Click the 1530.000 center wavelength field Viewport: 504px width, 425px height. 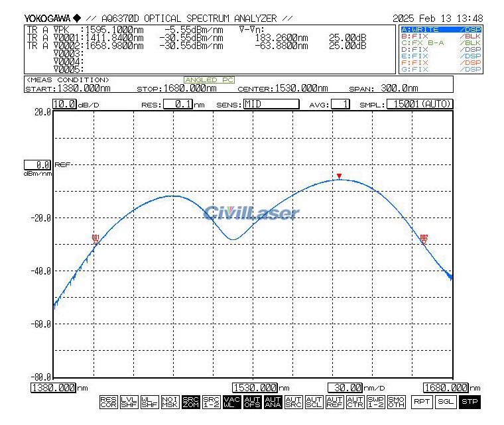coord(255,387)
